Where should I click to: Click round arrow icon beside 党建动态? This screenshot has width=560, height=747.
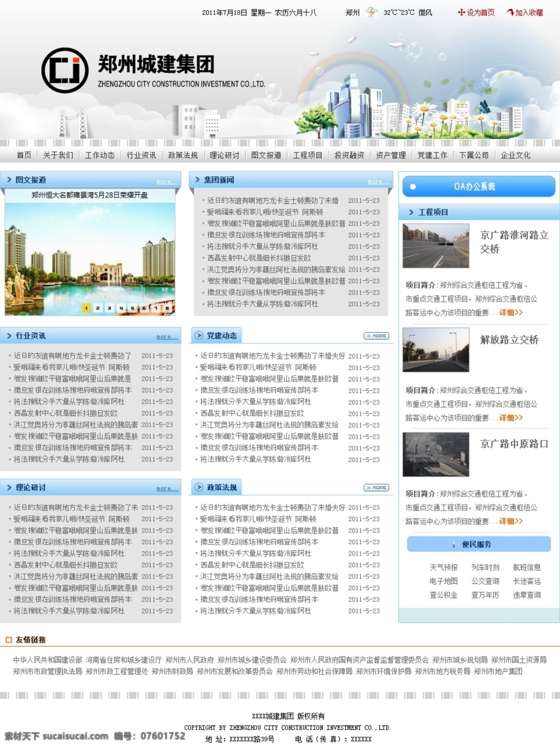pos(199,335)
